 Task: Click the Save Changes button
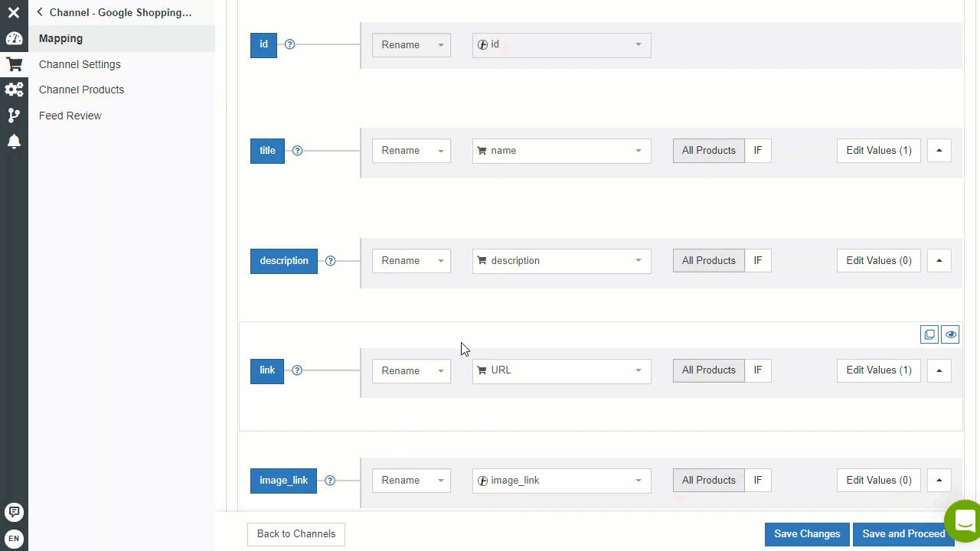[807, 534]
